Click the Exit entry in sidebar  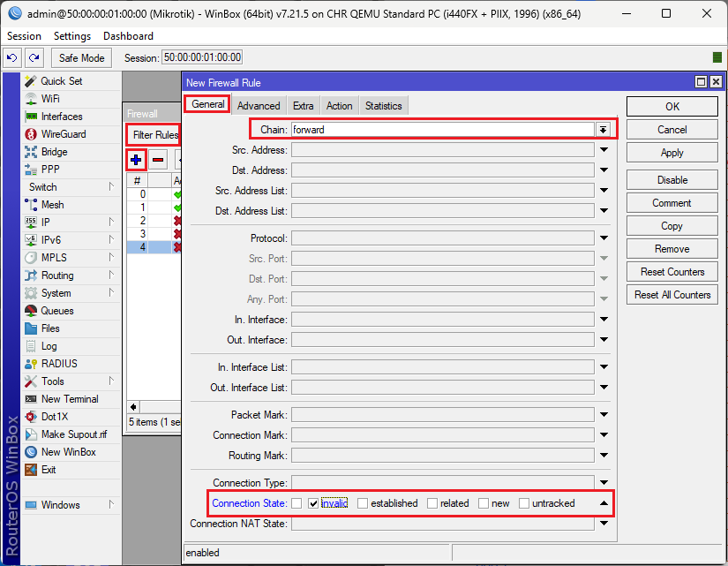pyautogui.click(x=49, y=470)
